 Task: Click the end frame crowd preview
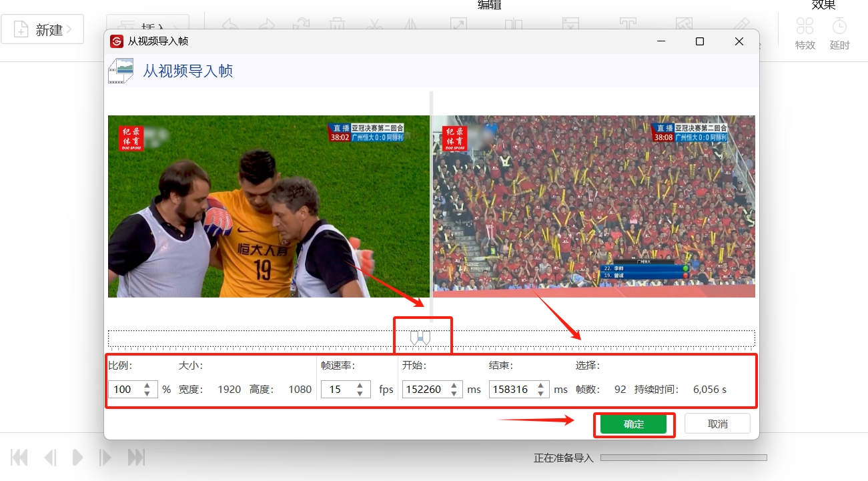pos(594,206)
